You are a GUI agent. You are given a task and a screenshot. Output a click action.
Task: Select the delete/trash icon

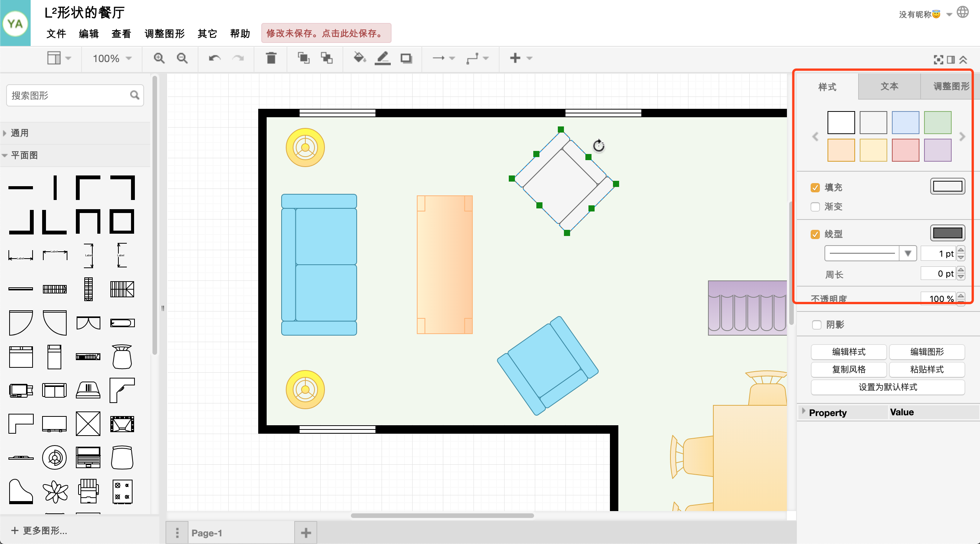270,59
